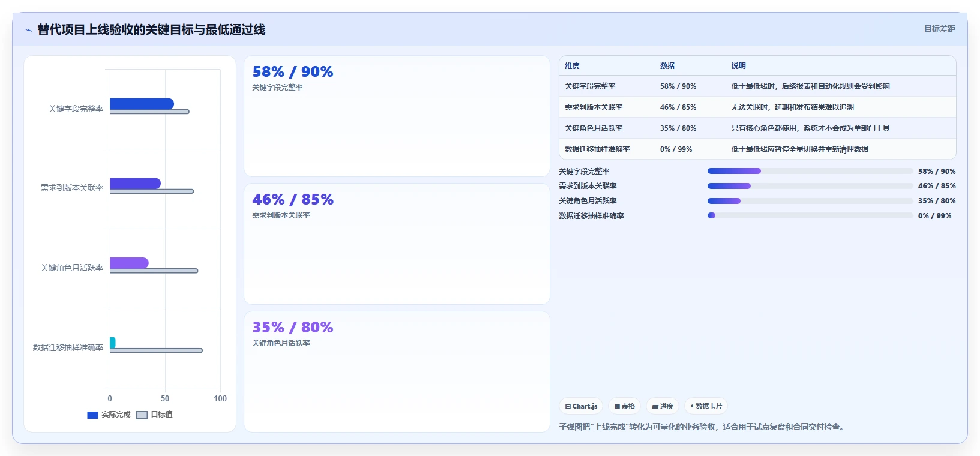Click the Chart.js tag chip
The height and width of the screenshot is (456, 980).
581,406
